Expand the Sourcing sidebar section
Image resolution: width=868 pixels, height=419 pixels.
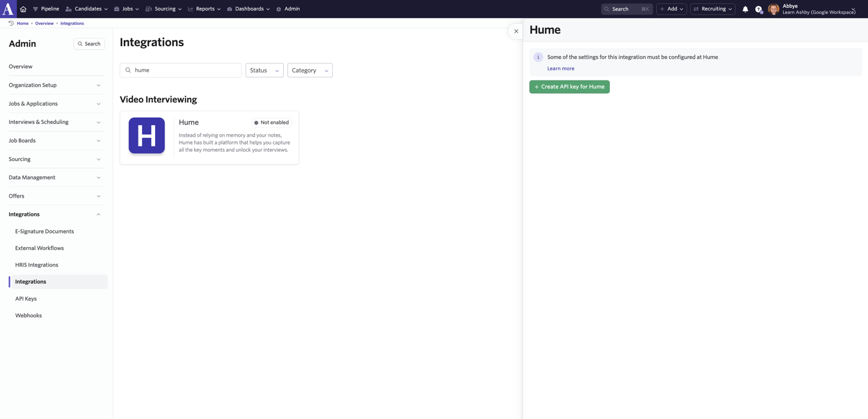tap(55, 159)
